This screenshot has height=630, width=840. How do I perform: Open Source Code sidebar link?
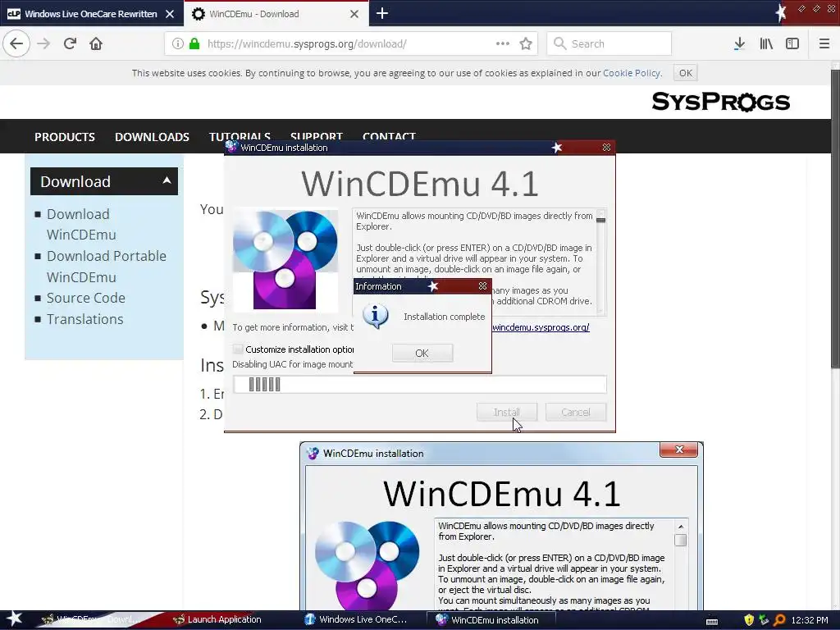click(85, 298)
